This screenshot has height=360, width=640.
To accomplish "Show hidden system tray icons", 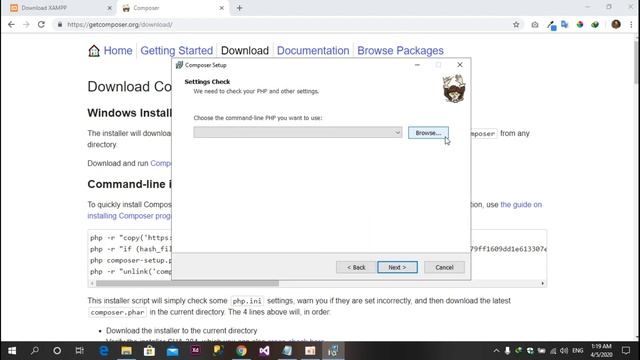I will pos(496,351).
